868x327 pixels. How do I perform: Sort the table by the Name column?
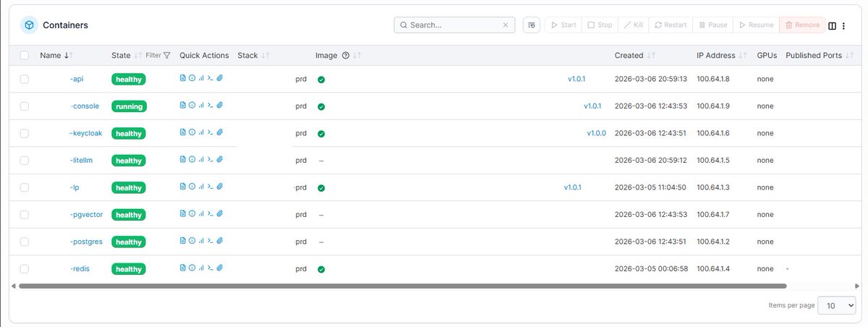click(x=56, y=55)
